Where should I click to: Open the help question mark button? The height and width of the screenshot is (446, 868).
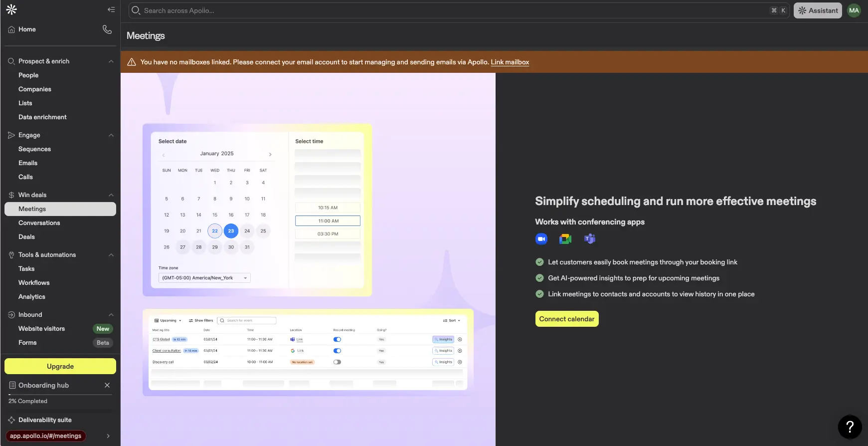850,427
